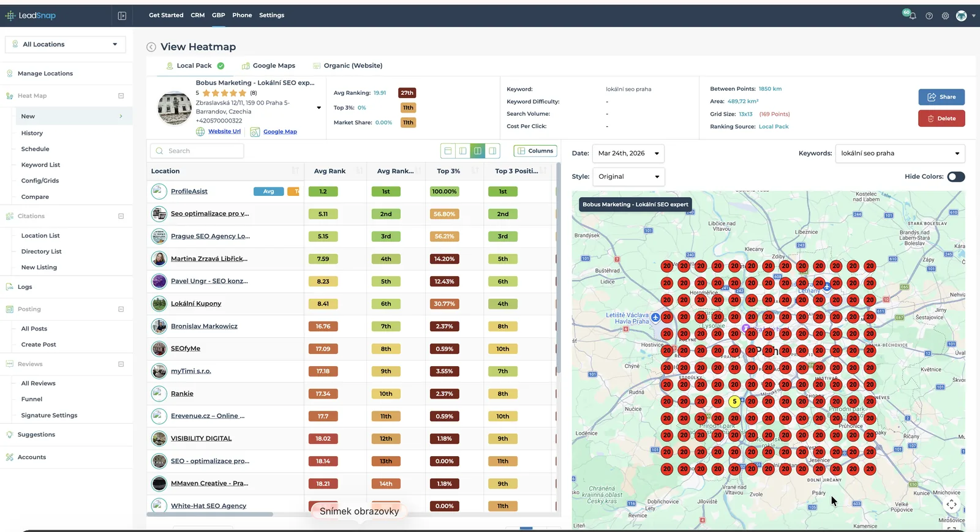Click the red Delete button

click(x=941, y=118)
